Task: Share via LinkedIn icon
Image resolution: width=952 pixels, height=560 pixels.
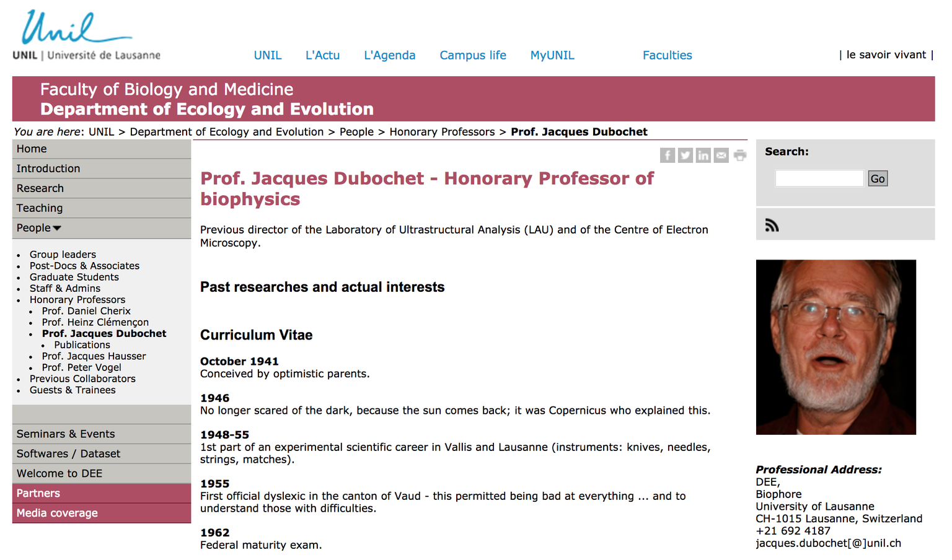Action: click(703, 155)
